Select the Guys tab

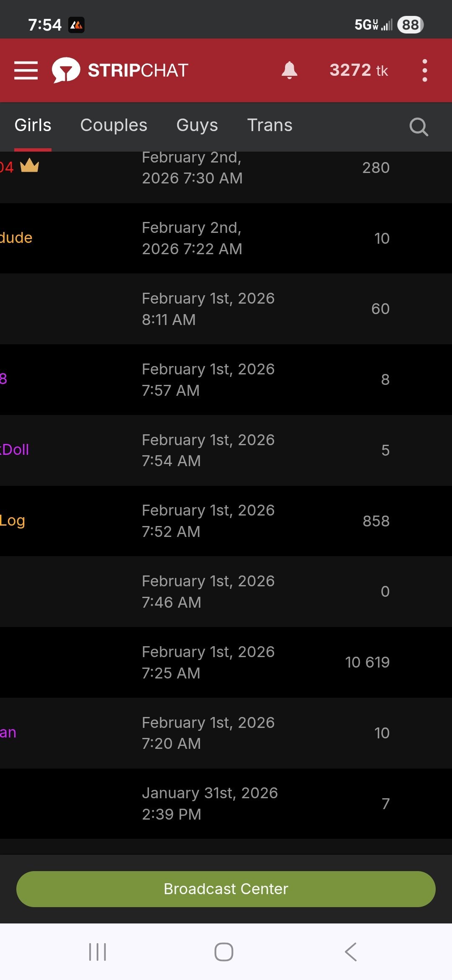197,125
